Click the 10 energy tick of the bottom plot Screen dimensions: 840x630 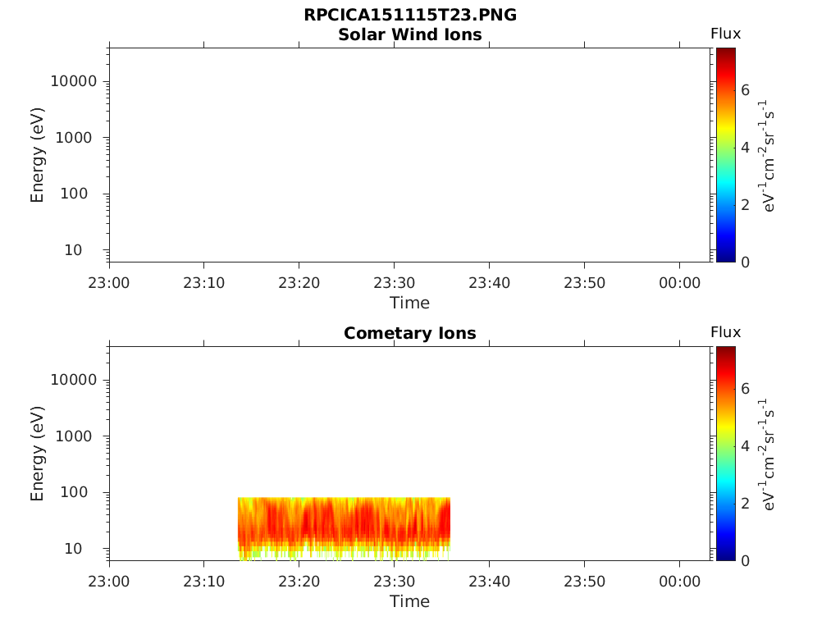[73, 549]
